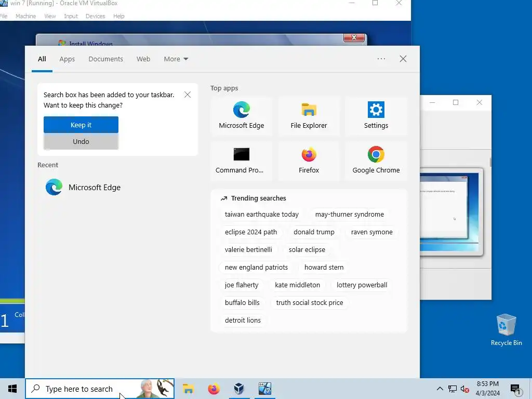Image resolution: width=532 pixels, height=399 pixels.
Task: Search trending solar eclipse
Action: click(307, 250)
